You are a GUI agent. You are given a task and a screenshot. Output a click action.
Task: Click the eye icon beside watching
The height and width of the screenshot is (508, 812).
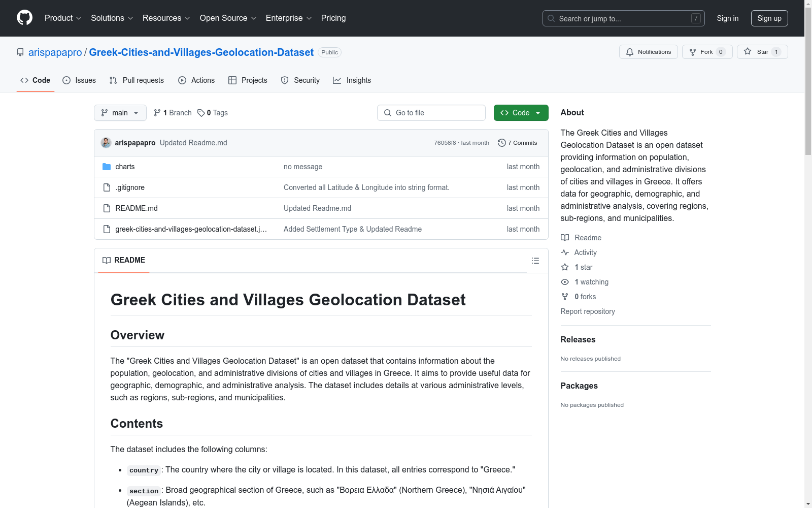pos(565,282)
